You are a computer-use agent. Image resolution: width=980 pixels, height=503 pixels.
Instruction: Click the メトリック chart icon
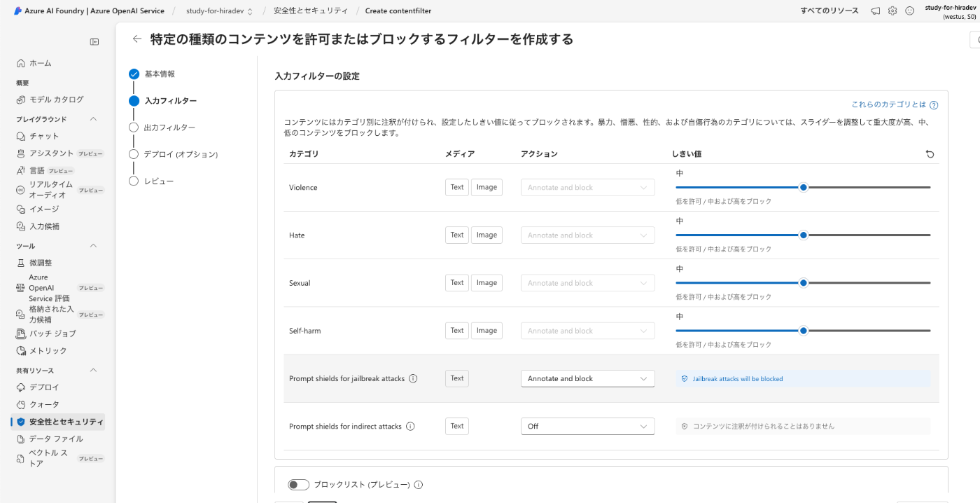[x=20, y=351]
